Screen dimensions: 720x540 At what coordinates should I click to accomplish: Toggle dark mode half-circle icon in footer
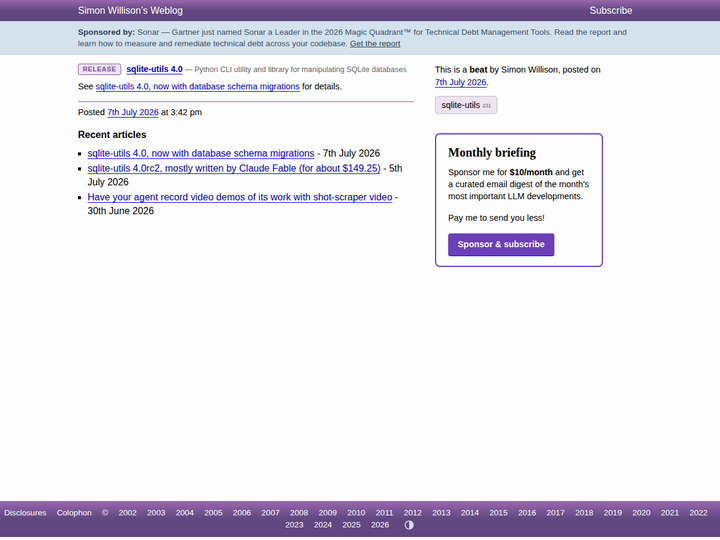click(x=409, y=525)
